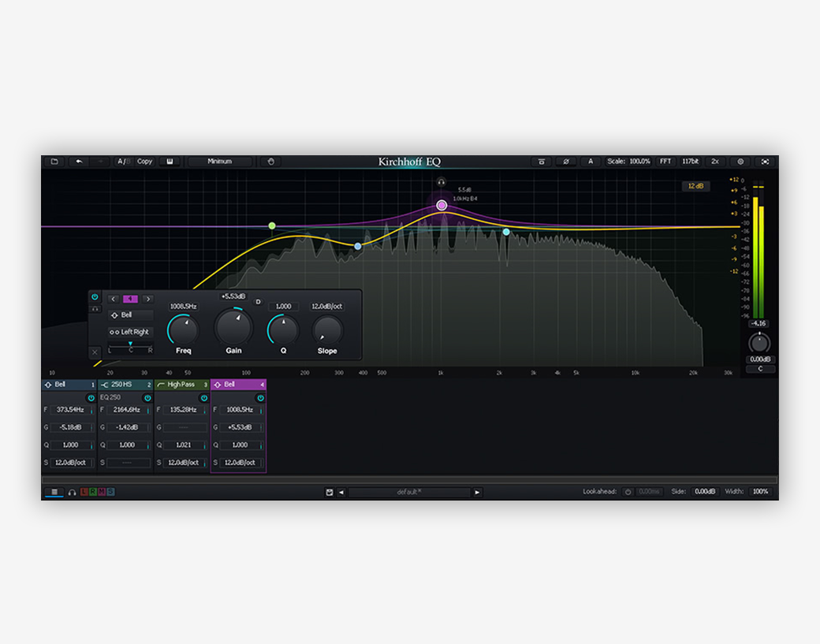Select the magenta band 4 node on the curve
This screenshot has width=820, height=644.
442,206
